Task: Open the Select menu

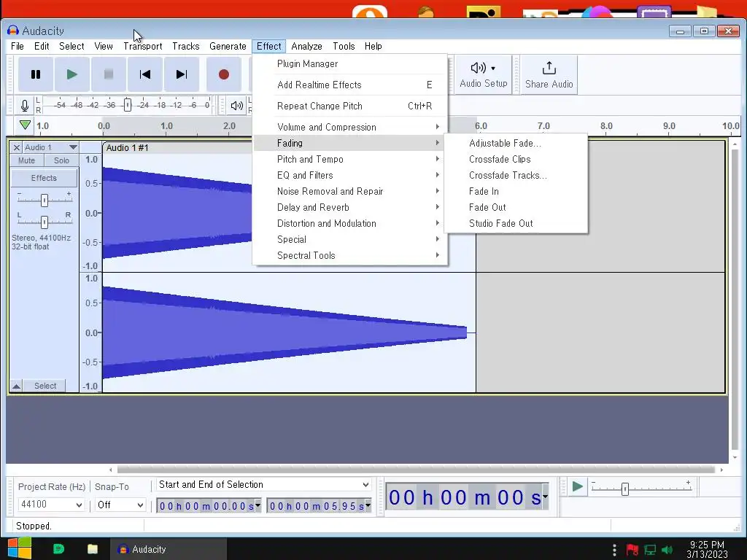Action: pos(71,46)
